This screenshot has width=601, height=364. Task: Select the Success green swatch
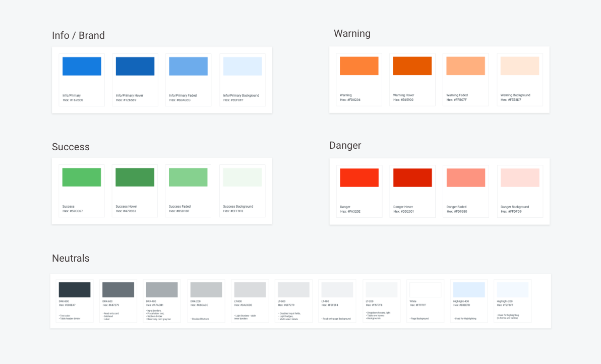pyautogui.click(x=82, y=177)
